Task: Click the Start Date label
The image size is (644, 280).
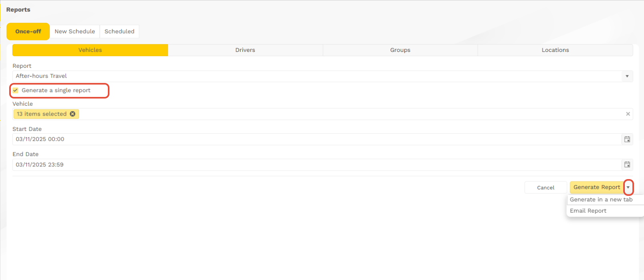Action: point(27,129)
